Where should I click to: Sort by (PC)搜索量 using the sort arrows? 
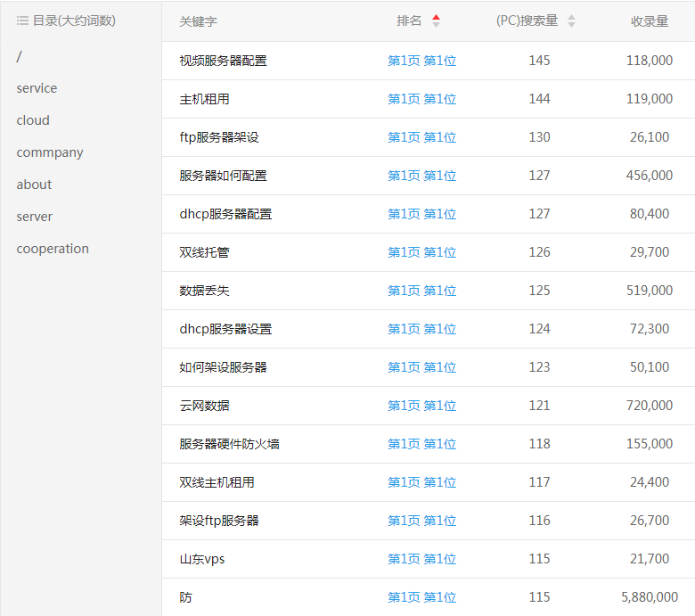[571, 21]
